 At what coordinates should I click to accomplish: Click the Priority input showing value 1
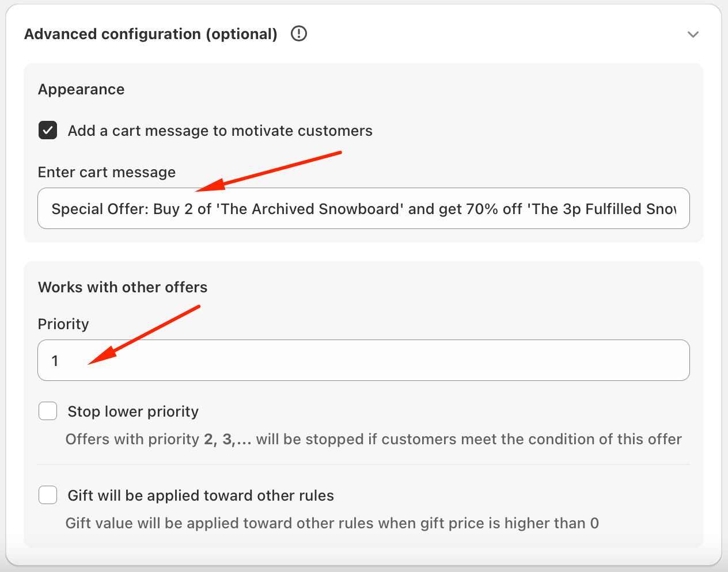(x=363, y=360)
